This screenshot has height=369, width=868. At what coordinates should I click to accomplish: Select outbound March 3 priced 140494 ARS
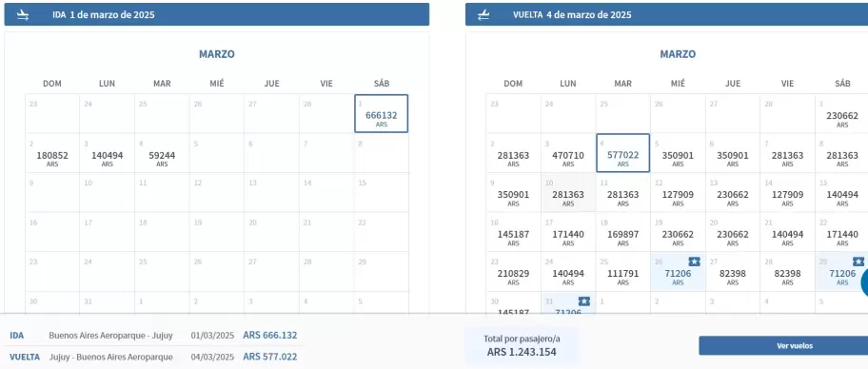(108, 153)
